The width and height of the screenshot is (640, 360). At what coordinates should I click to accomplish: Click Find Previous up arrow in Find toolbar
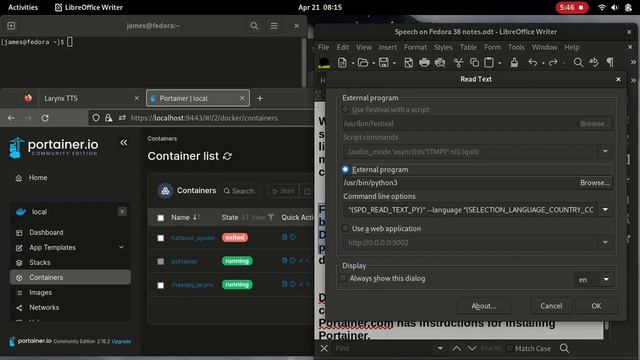[457, 348]
